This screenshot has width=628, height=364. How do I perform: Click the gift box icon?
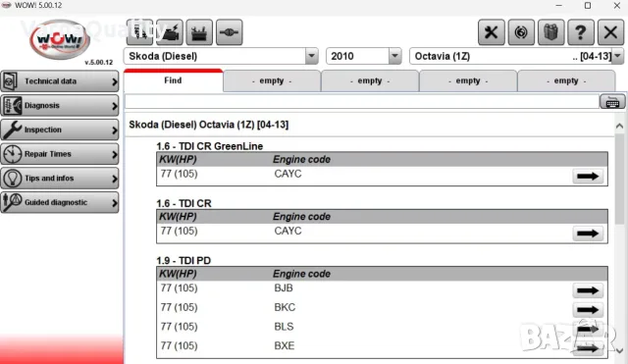point(550,32)
